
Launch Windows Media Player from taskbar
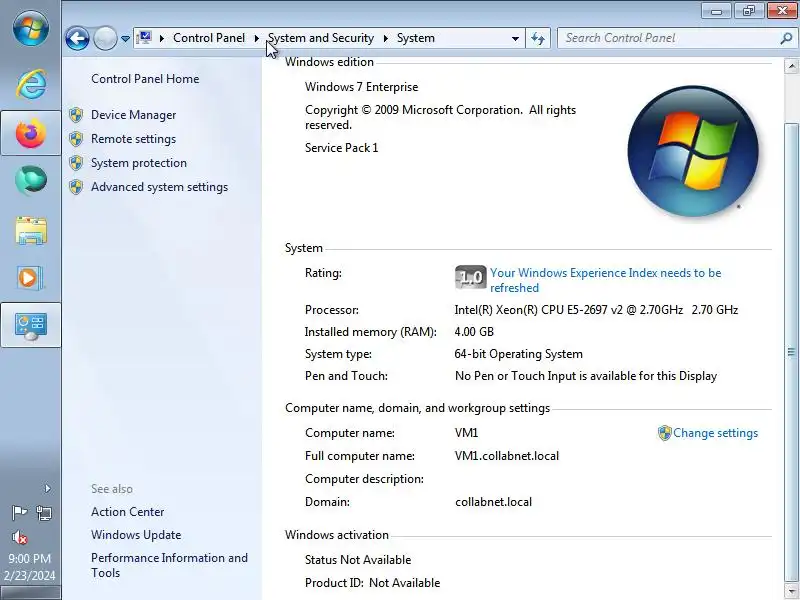tap(31, 278)
